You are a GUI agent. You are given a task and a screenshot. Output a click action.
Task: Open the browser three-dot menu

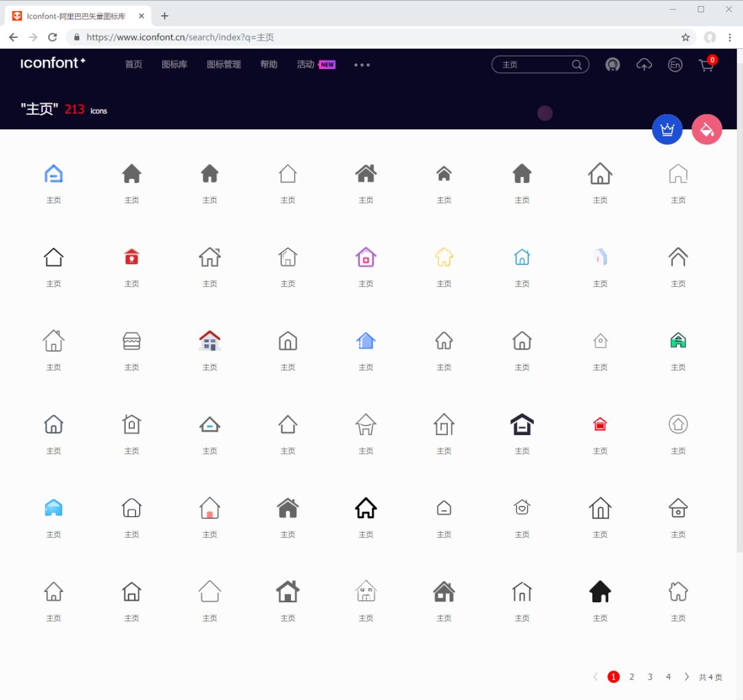click(730, 37)
